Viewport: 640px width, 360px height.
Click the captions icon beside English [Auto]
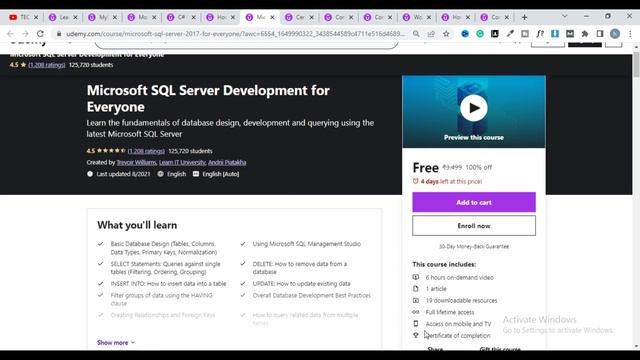[196, 174]
